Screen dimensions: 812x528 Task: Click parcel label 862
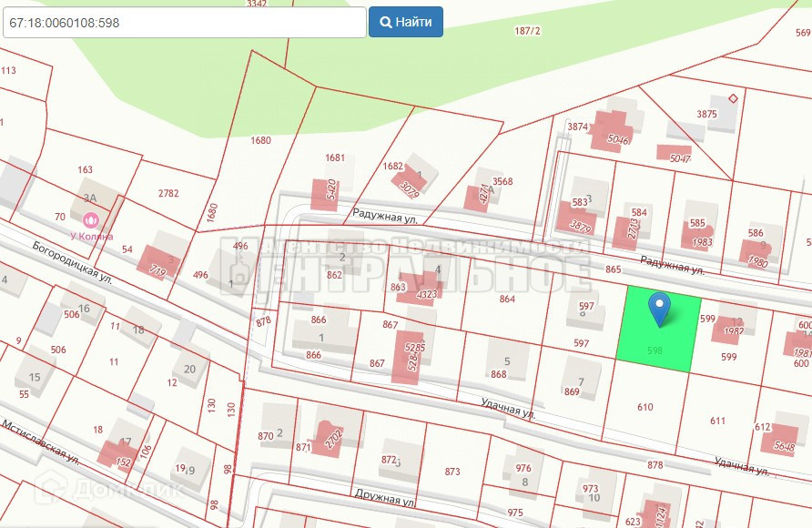(334, 275)
